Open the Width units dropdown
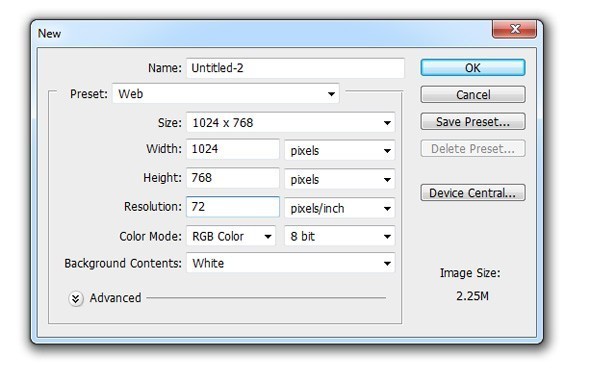This screenshot has width=590, height=382. click(340, 151)
